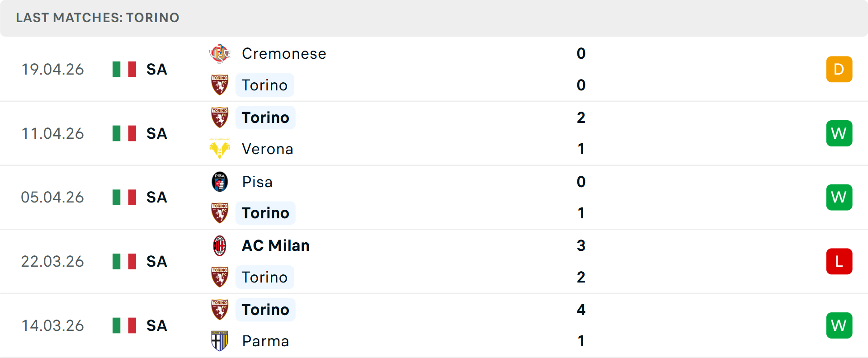This screenshot has height=358, width=868.
Task: Click the 05.04.26 match date
Action: click(52, 198)
